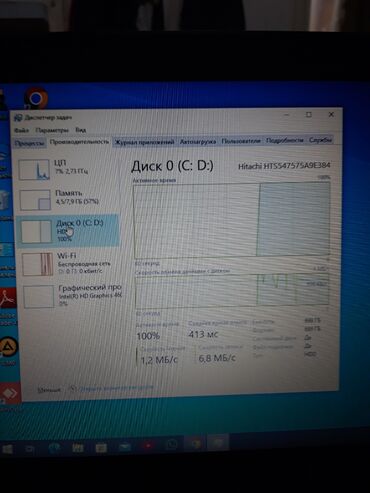Click the Память mini graph thumbnail
The width and height of the screenshot is (370, 493).
point(35,200)
